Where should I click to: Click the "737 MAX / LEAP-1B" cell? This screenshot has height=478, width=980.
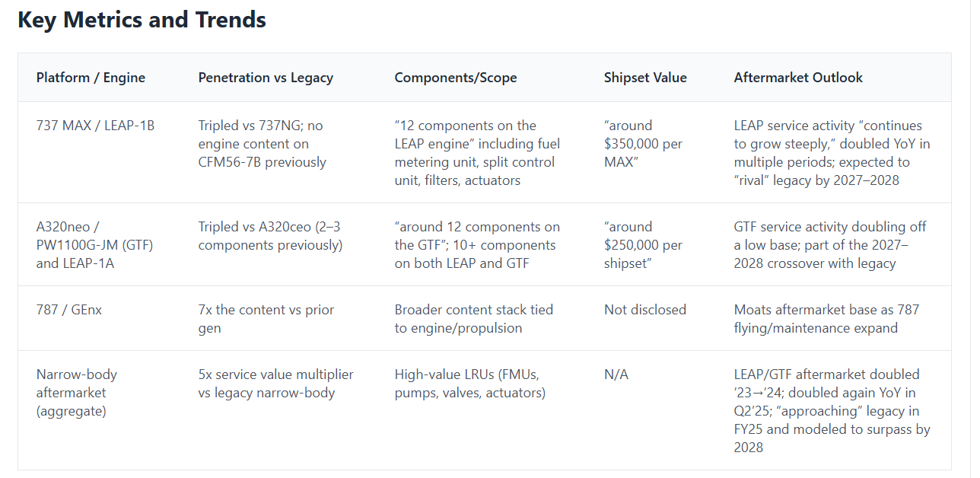pyautogui.click(x=95, y=126)
